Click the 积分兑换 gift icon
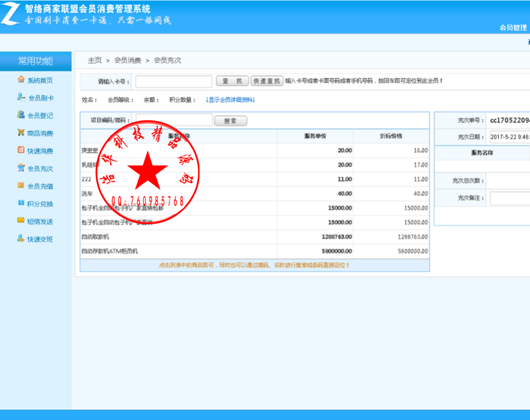Screen dimensions: 530x420 click(21, 202)
